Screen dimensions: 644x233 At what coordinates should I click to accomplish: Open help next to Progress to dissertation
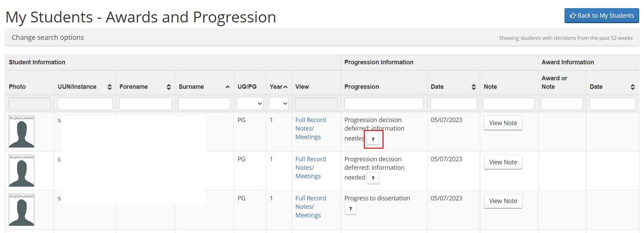(350, 209)
